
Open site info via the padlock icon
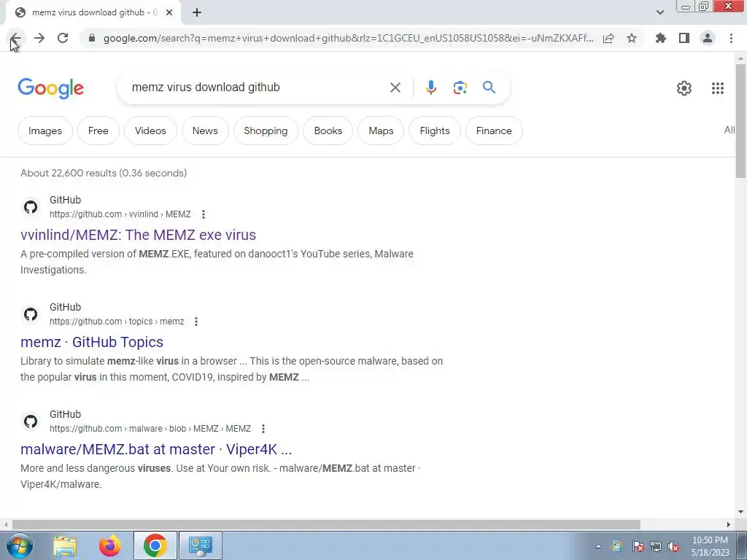(92, 38)
